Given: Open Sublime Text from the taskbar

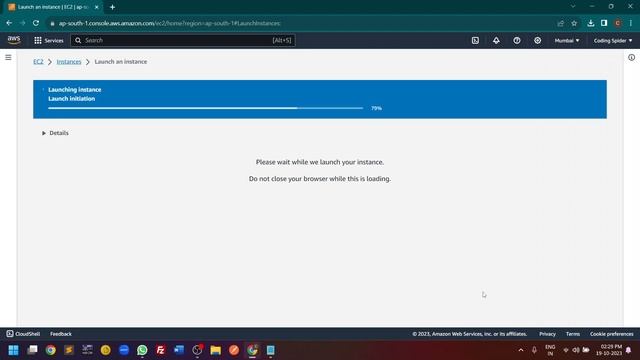Looking at the screenshot, I should coord(69,350).
